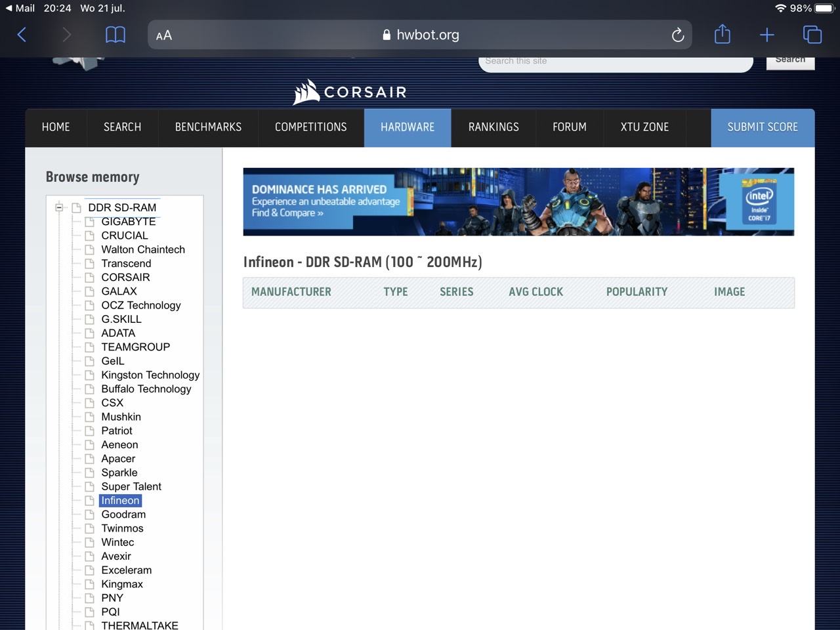
Task: Tap Safari's forward arrow
Action: [x=66, y=35]
